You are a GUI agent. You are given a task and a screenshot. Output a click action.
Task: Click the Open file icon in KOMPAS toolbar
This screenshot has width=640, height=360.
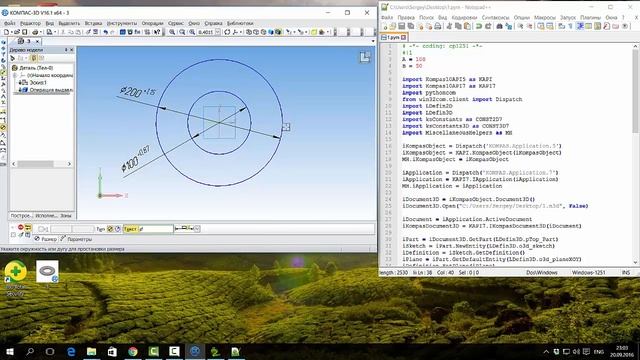click(17, 32)
